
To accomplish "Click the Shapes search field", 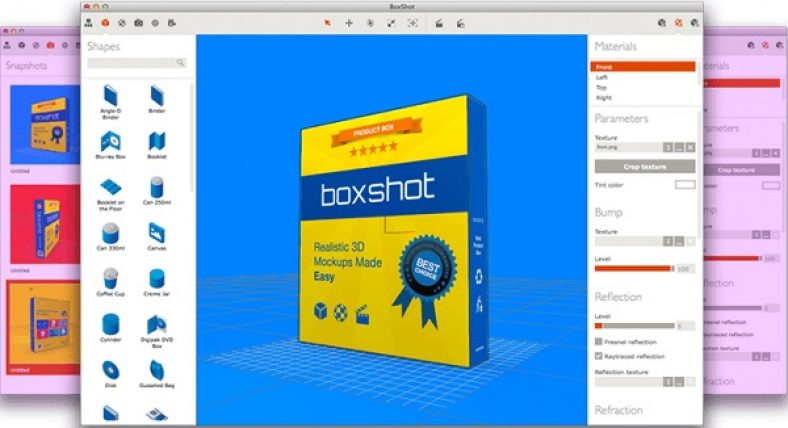I will click(x=137, y=63).
